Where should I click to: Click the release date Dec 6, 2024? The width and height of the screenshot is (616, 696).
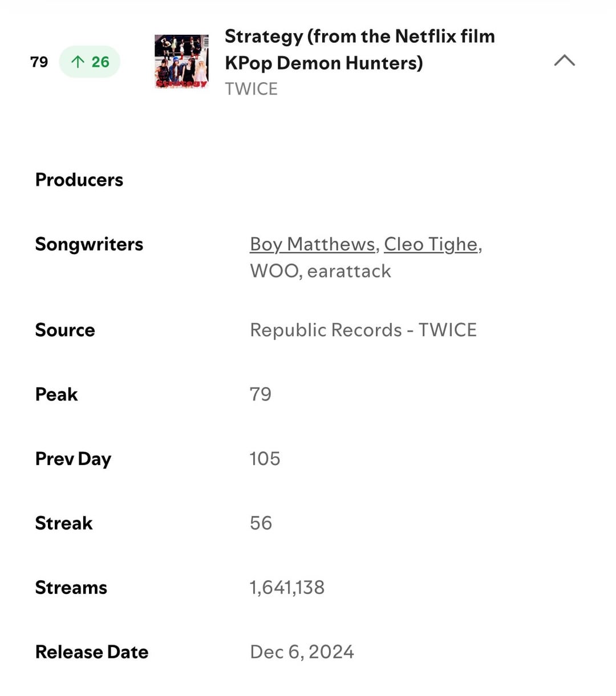[x=302, y=652]
